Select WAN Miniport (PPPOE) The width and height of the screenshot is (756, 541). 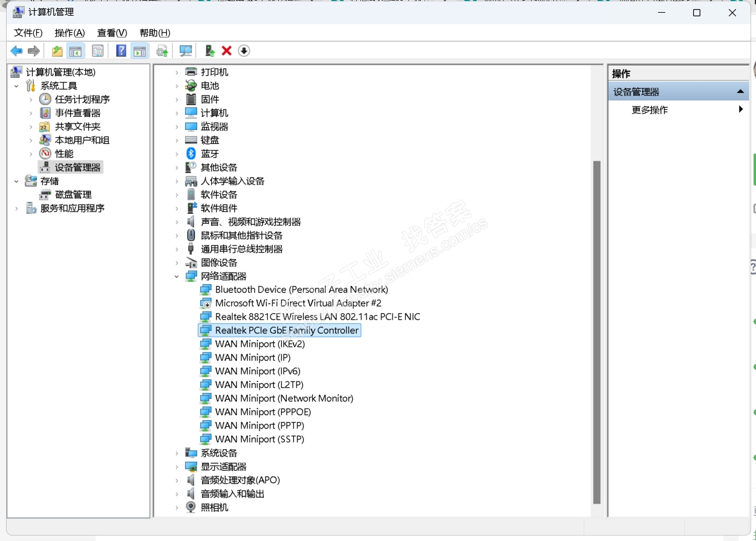click(263, 412)
